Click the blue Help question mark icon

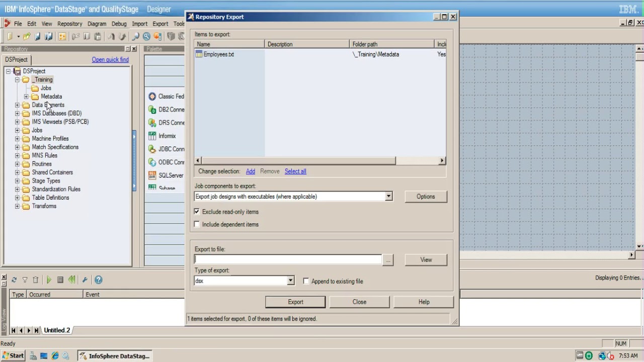coord(99,280)
